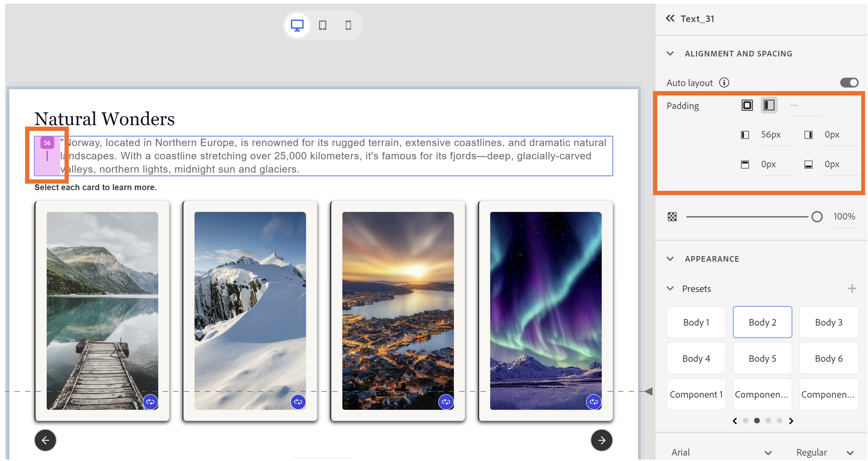Click the carousel next arrow button
The image size is (868, 461).
click(601, 440)
